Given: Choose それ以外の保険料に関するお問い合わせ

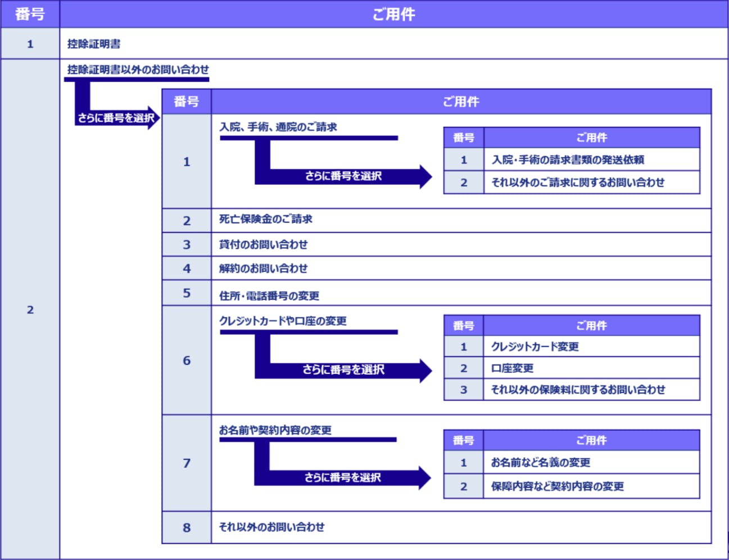Looking at the screenshot, I should (578, 390).
